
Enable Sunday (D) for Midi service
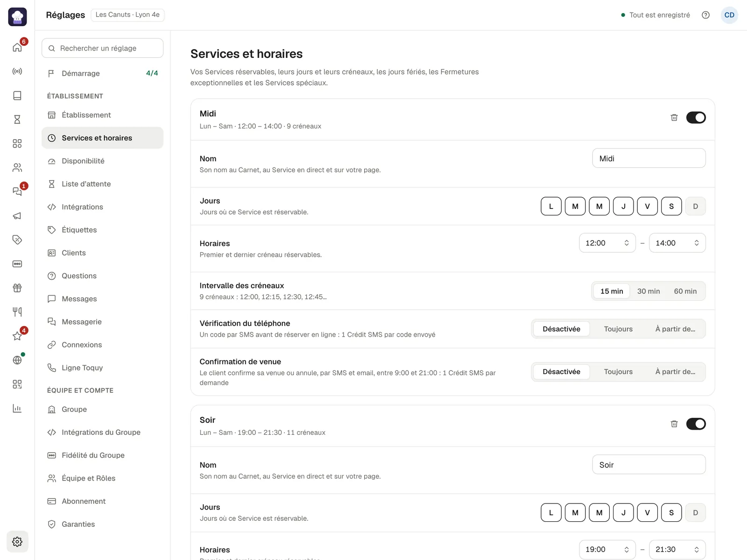695,206
